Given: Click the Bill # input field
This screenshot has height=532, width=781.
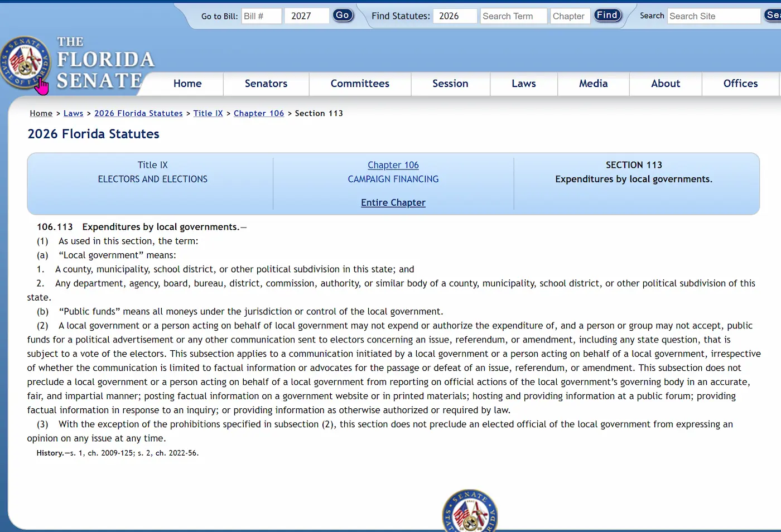Looking at the screenshot, I should (261, 16).
